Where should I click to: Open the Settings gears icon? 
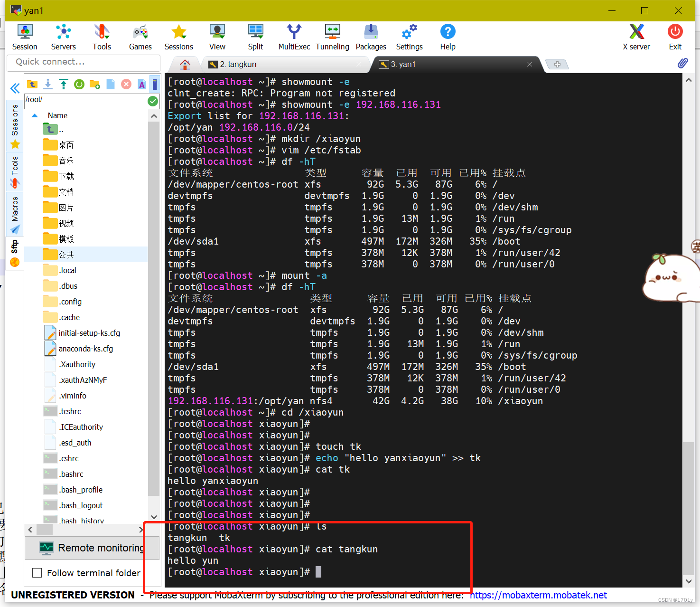pos(410,37)
